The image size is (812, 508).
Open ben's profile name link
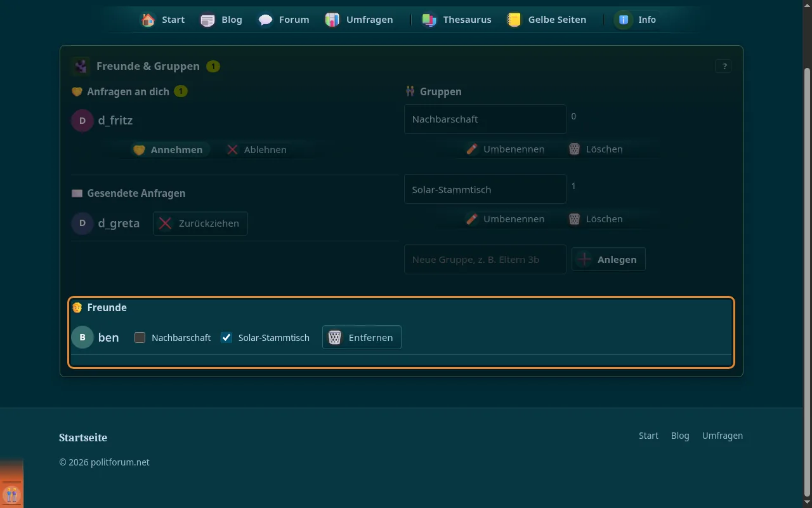108,337
